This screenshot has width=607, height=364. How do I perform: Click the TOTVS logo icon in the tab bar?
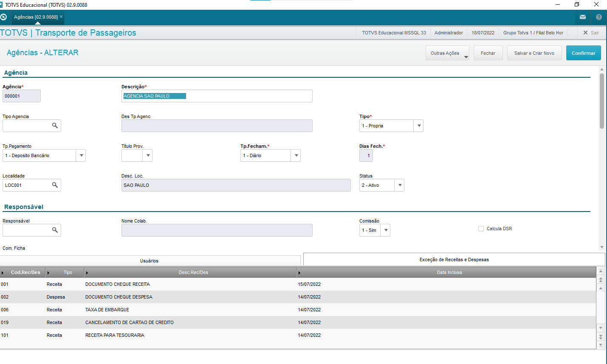pyautogui.click(x=4, y=17)
